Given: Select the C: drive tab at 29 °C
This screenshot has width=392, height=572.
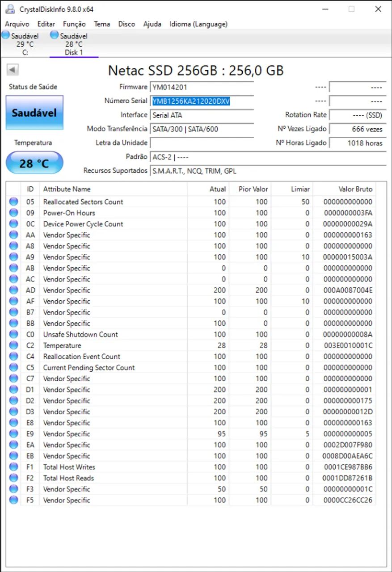Looking at the screenshot, I should click(25, 44).
